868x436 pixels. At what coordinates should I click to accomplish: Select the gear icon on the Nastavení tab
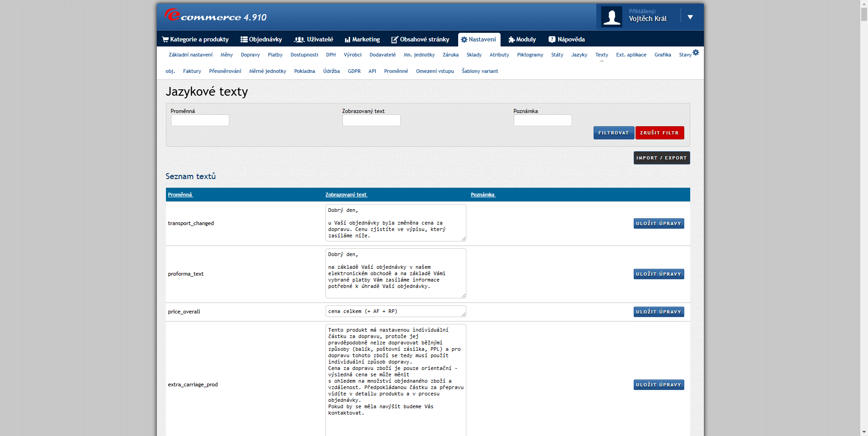[464, 39]
